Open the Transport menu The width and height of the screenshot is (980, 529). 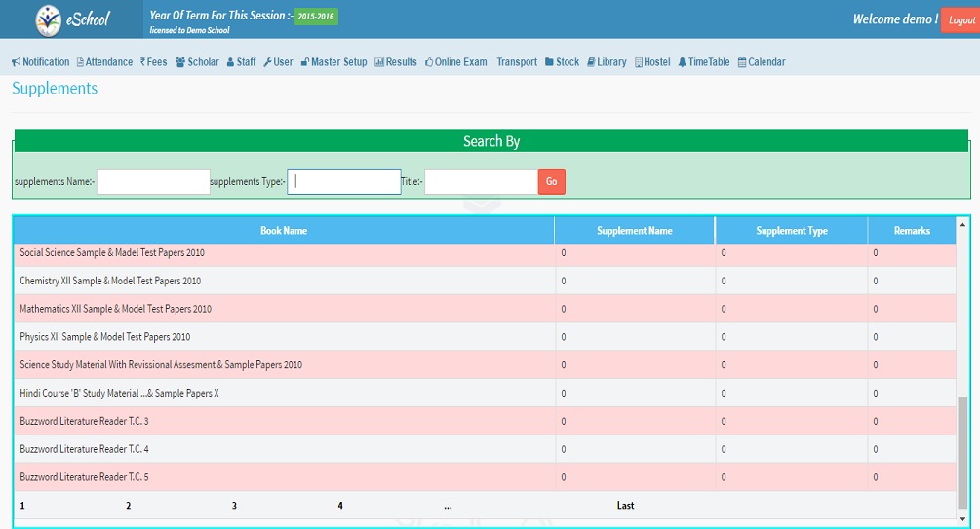click(x=517, y=62)
